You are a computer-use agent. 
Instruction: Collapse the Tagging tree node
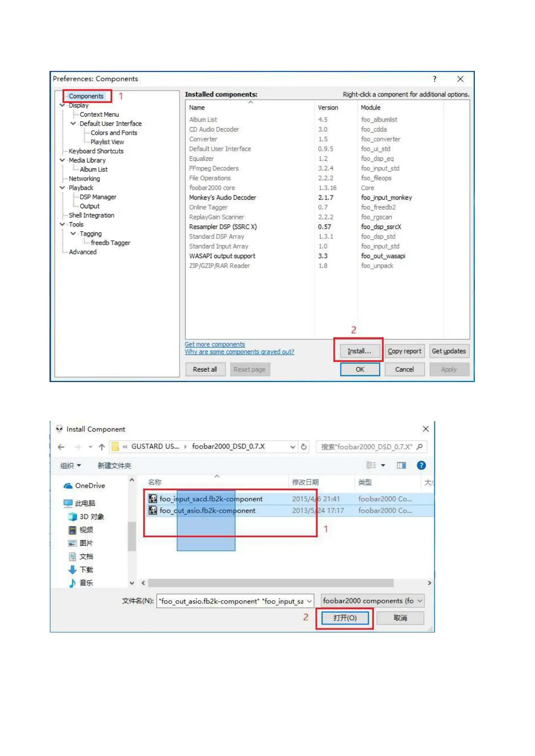point(73,233)
